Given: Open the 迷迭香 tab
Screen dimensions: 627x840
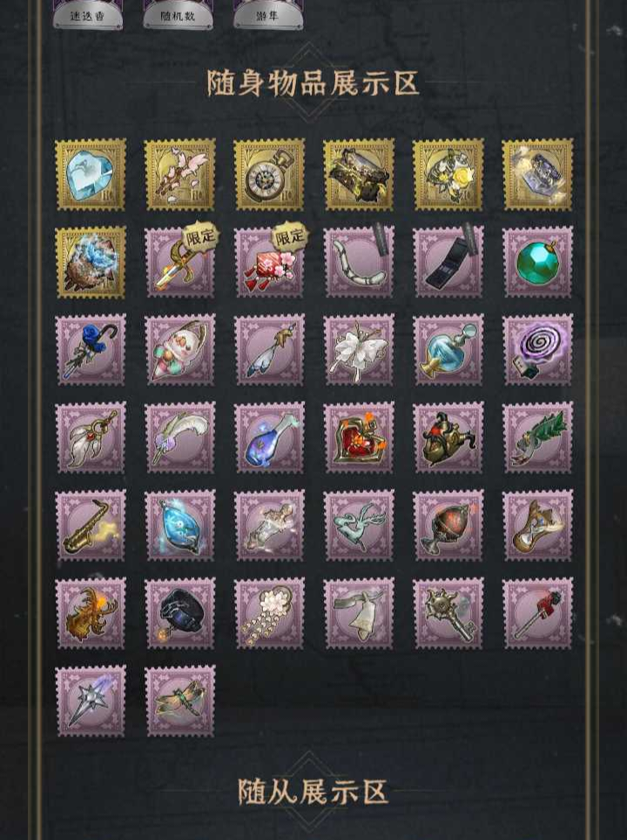Looking at the screenshot, I should coord(88,16).
